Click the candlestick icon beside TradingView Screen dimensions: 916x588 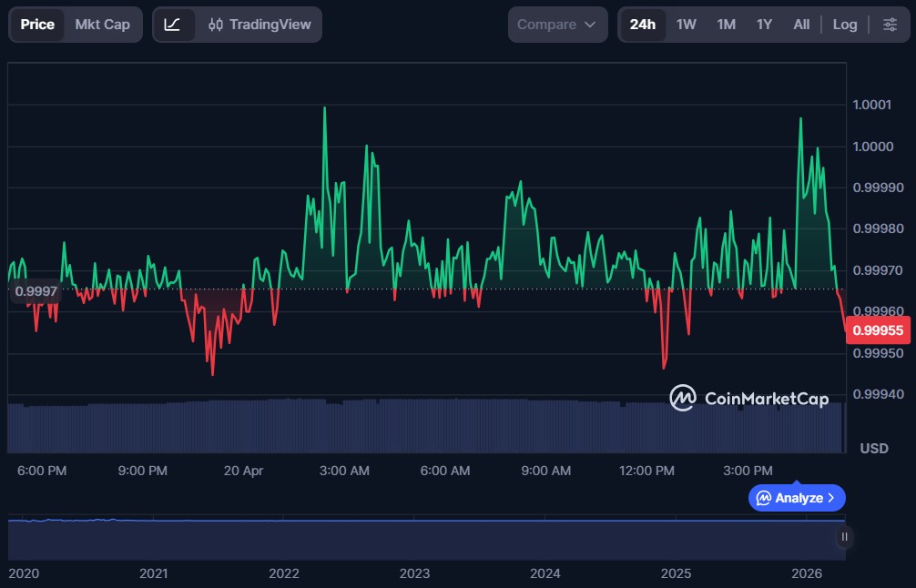pos(216,25)
